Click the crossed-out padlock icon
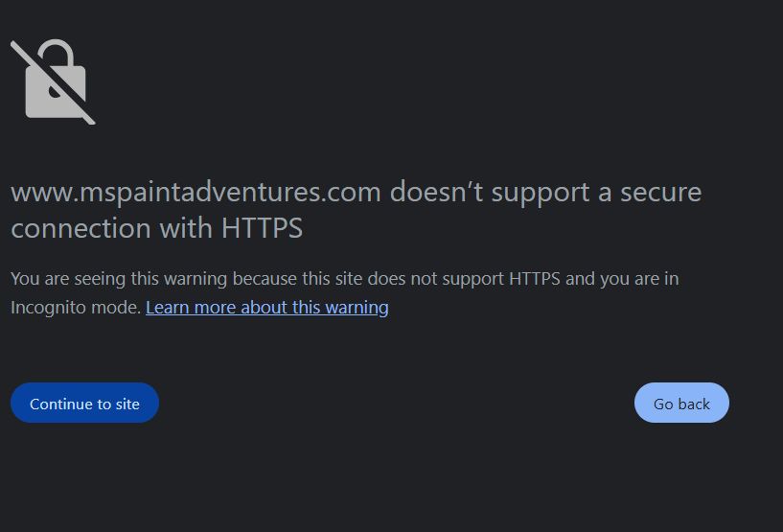The height and width of the screenshot is (532, 783). click(x=54, y=82)
